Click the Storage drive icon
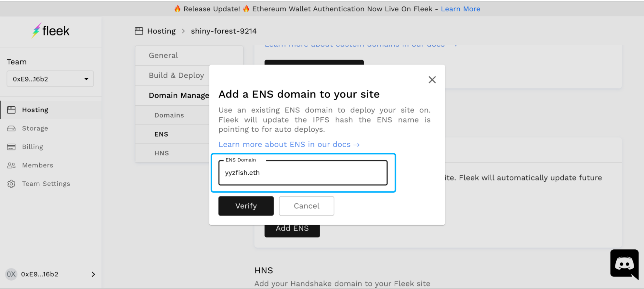The image size is (644, 289). [x=11, y=129]
